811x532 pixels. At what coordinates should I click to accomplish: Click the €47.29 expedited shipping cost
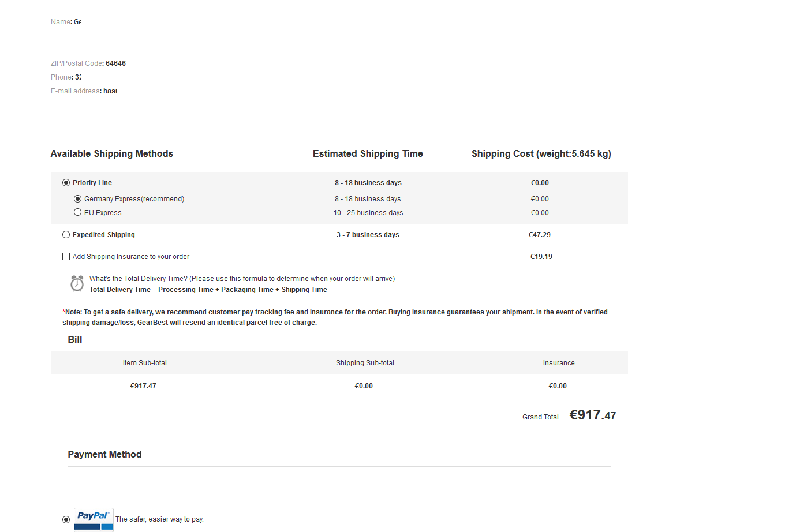[x=539, y=235]
